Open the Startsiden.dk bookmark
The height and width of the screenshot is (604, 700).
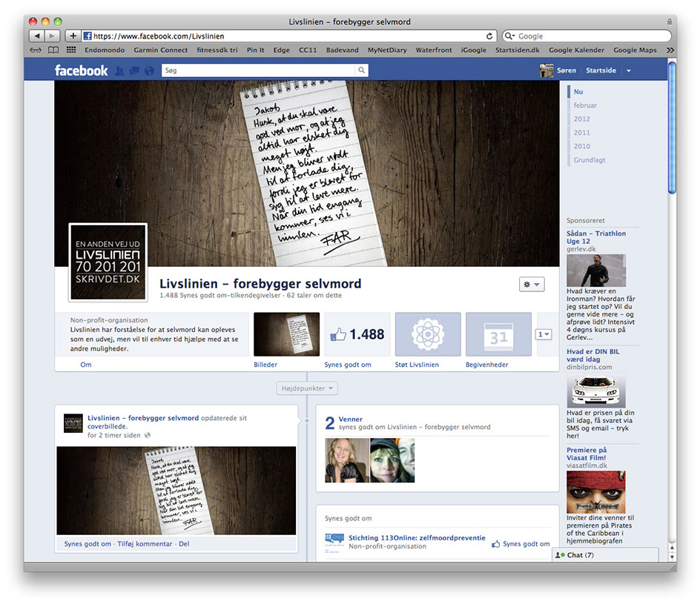click(518, 50)
